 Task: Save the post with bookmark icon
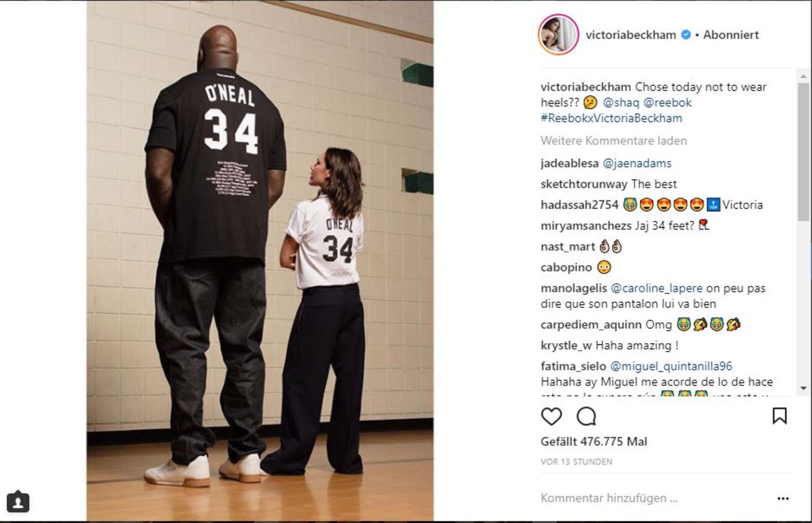tap(780, 416)
